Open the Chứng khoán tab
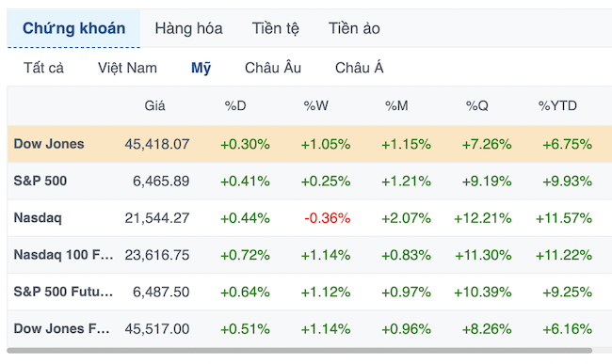The width and height of the screenshot is (612, 364). (x=73, y=28)
